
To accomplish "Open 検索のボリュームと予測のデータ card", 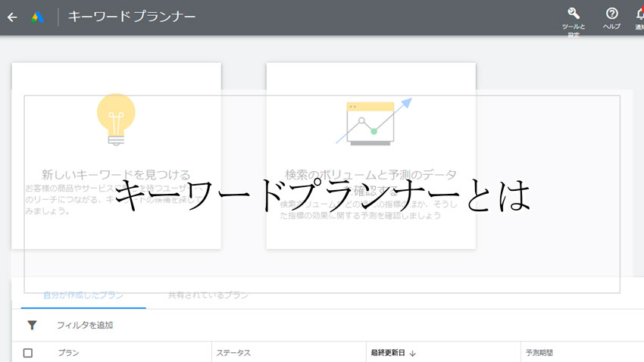I will [371, 156].
